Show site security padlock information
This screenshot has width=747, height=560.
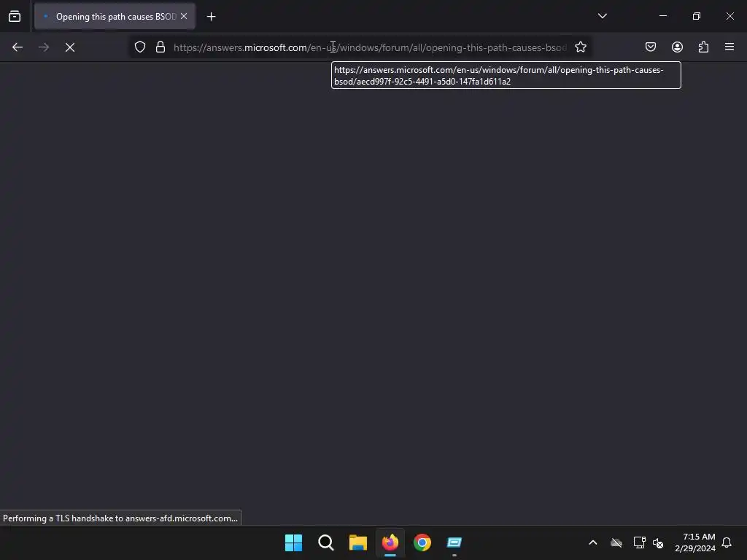160,47
